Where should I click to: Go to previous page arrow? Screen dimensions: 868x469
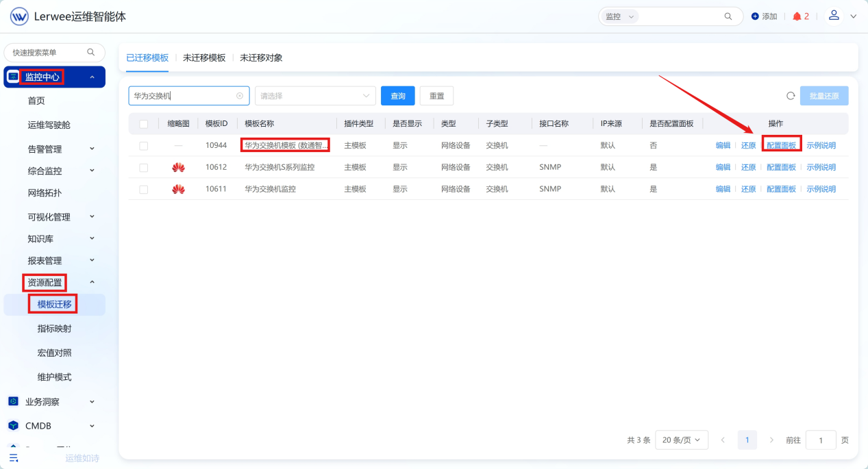tap(723, 440)
